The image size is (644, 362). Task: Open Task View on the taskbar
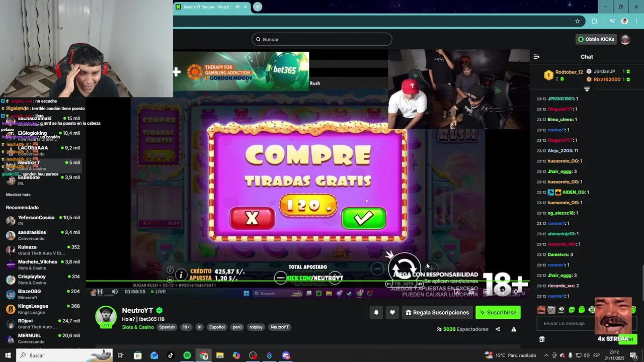121,355
